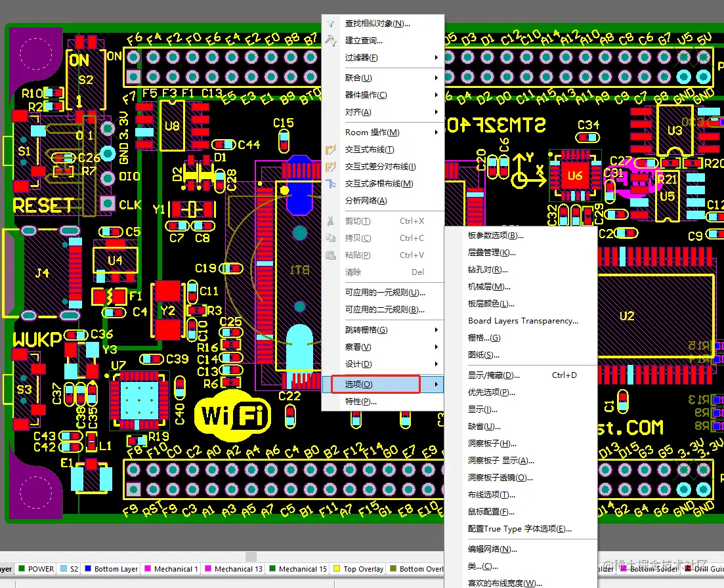Select 清除 Del menu entry

click(383, 272)
